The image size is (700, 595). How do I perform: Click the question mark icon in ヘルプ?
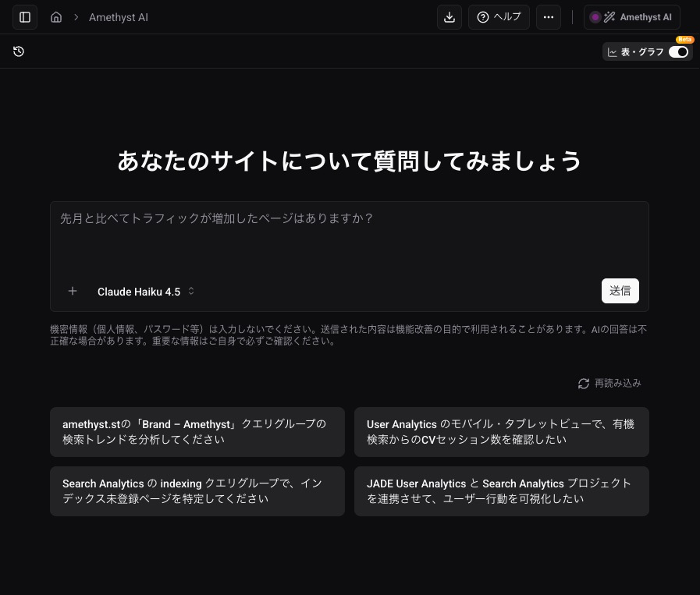point(483,17)
